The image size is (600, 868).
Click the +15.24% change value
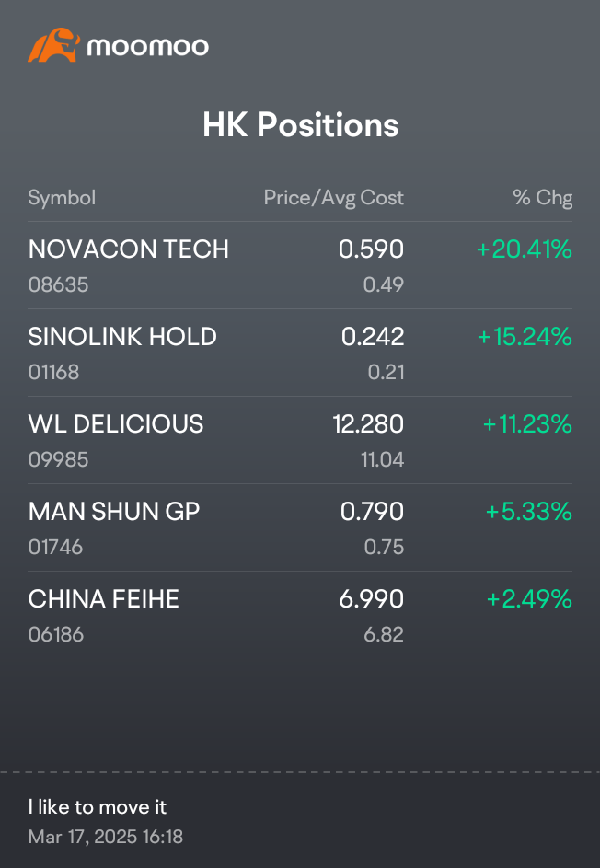525,337
